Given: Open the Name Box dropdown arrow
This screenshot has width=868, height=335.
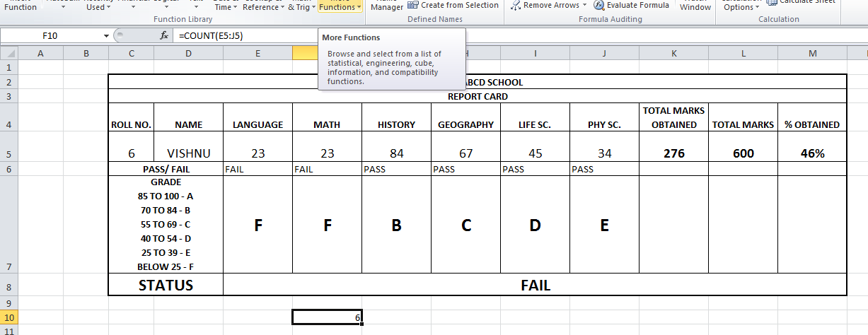Looking at the screenshot, I should (x=107, y=35).
